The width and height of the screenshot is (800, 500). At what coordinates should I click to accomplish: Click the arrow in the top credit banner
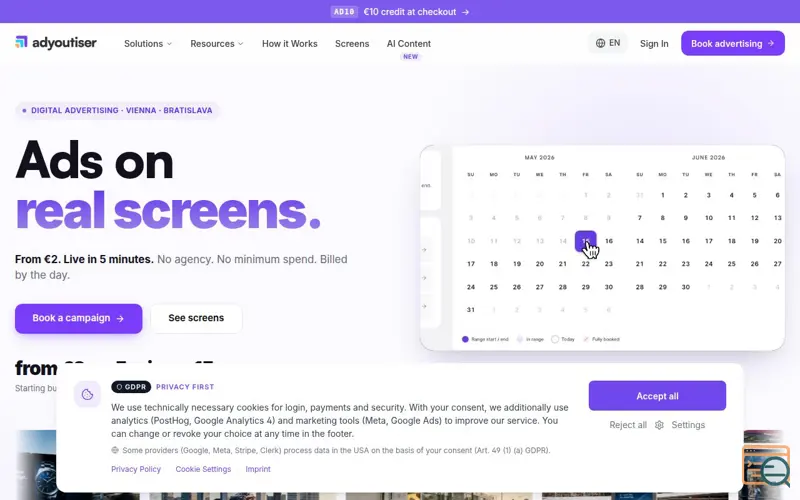(x=465, y=12)
